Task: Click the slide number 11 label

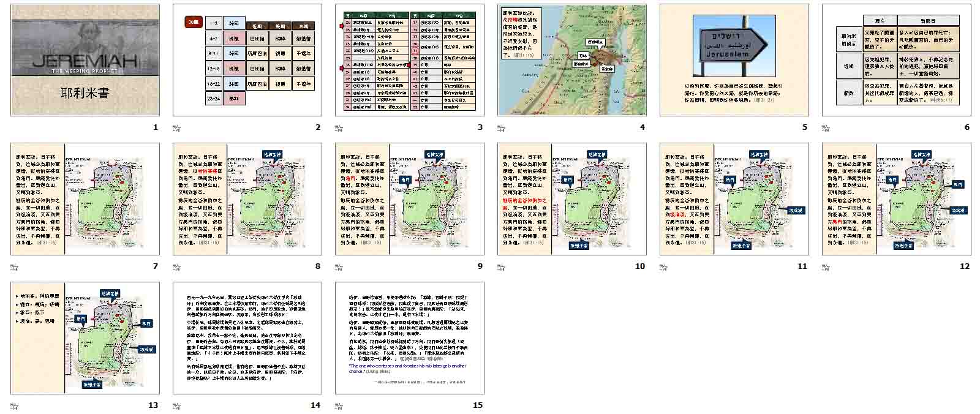Action: pos(802,266)
